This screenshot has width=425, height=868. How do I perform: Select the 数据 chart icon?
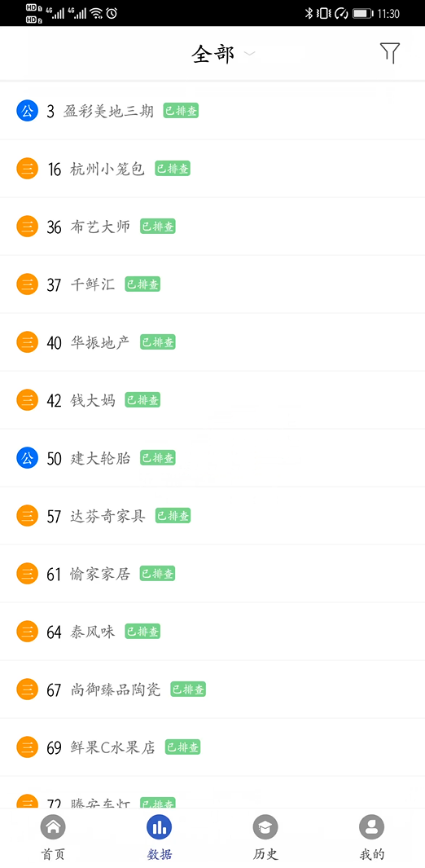[x=159, y=827]
